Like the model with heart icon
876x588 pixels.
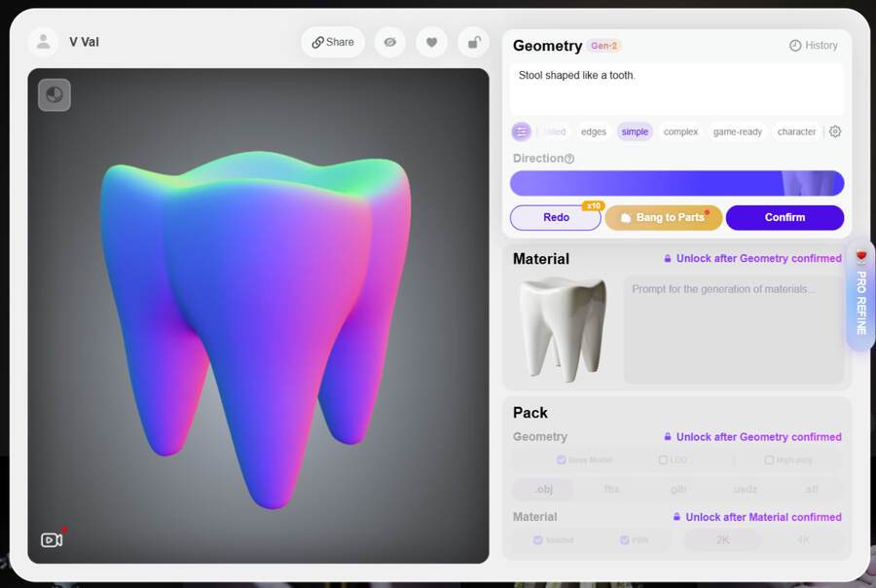pos(432,42)
